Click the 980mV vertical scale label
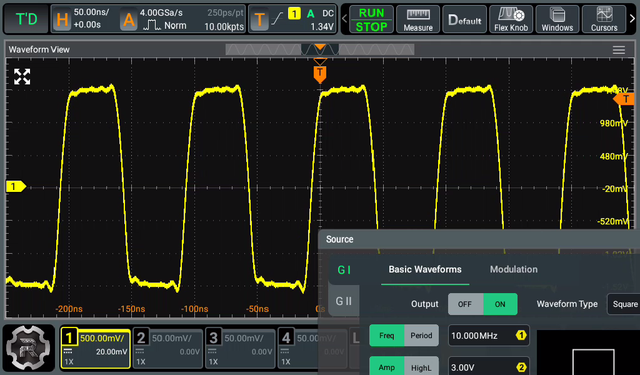 pyautogui.click(x=613, y=123)
